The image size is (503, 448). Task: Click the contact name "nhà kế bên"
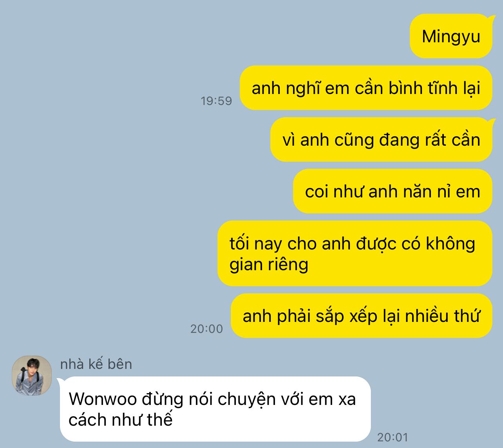click(96, 364)
